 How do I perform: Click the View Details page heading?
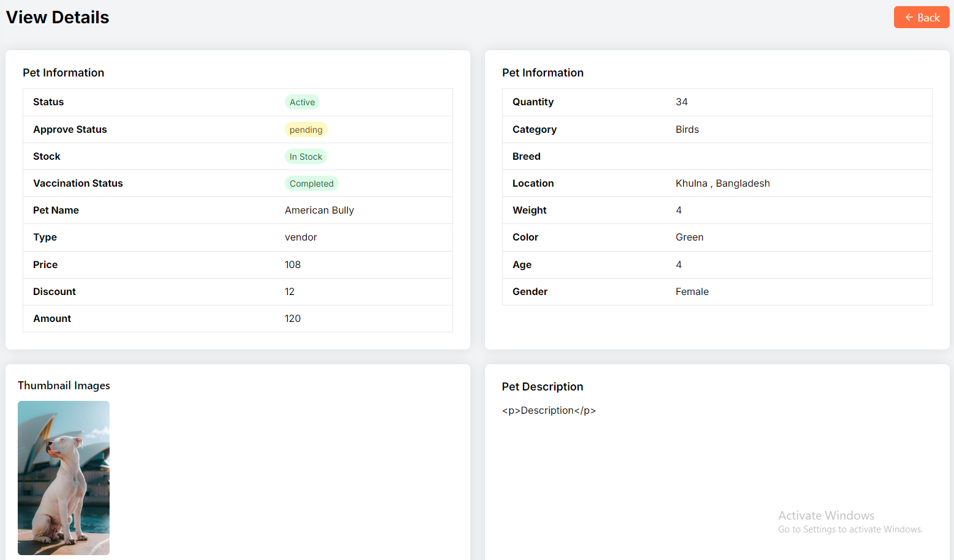point(58,18)
